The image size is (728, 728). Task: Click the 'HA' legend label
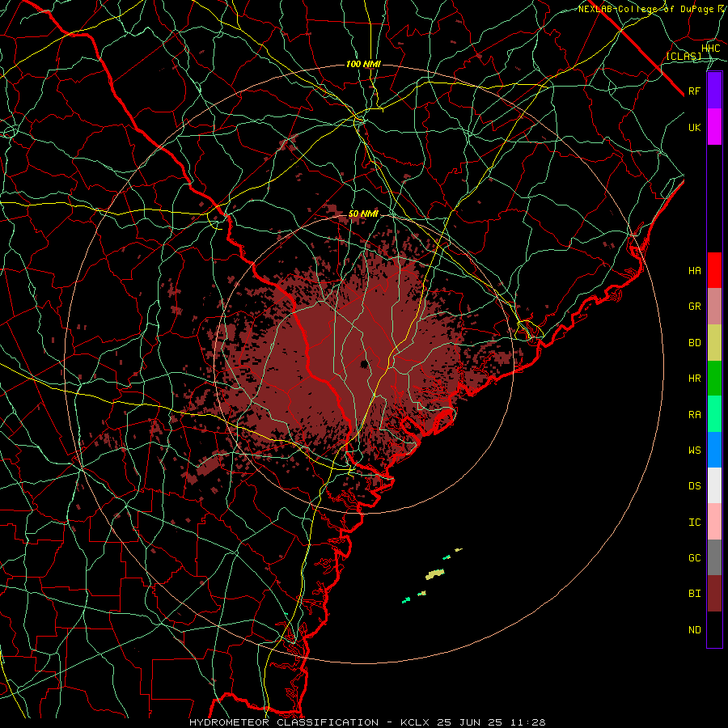(694, 270)
